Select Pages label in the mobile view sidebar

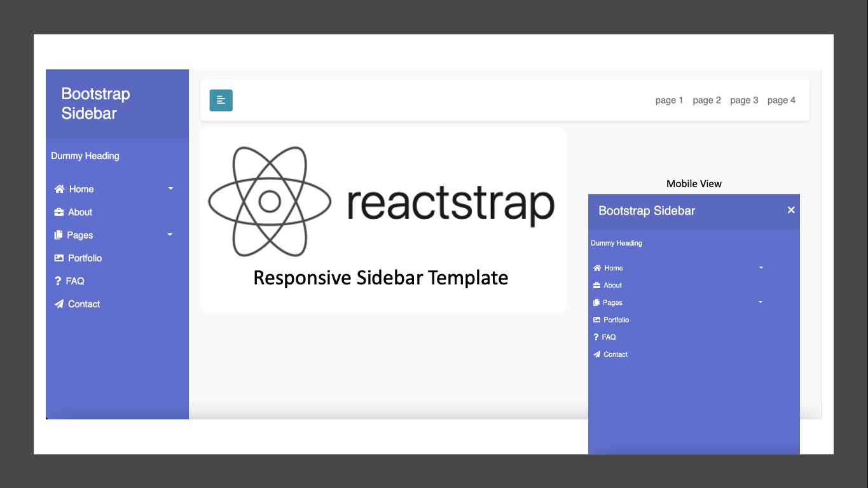coord(612,302)
